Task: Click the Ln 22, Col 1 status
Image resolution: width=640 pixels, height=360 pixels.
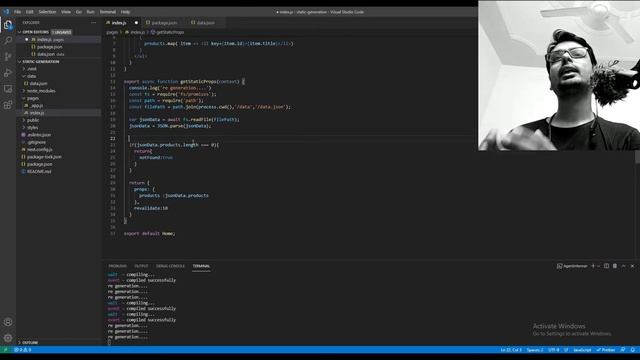Action: pyautogui.click(x=511, y=350)
